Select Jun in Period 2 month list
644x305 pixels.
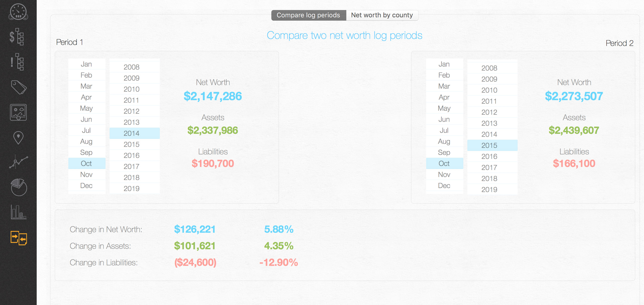coord(444,119)
